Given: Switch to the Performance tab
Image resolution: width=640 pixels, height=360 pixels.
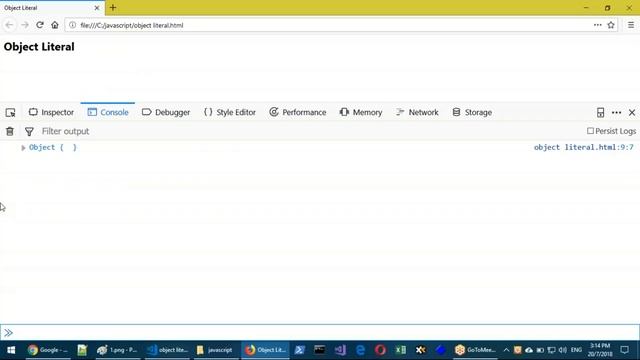Looking at the screenshot, I should pyautogui.click(x=298, y=112).
